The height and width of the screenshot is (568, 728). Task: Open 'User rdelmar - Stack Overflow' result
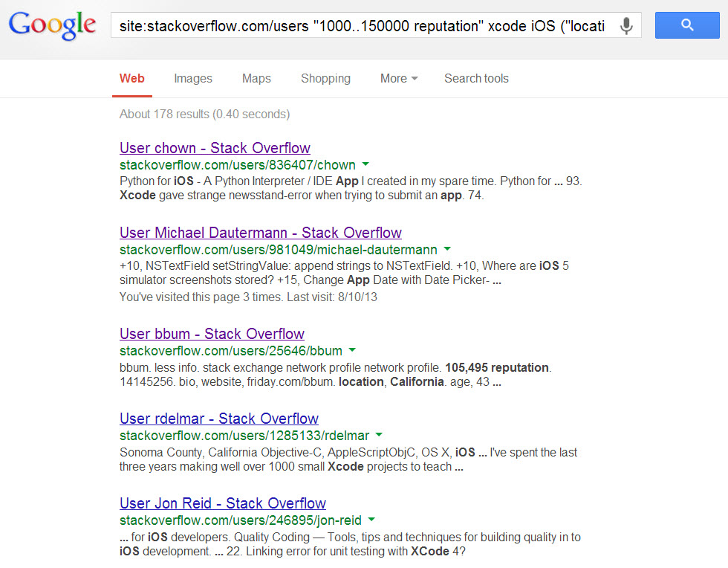click(x=219, y=419)
